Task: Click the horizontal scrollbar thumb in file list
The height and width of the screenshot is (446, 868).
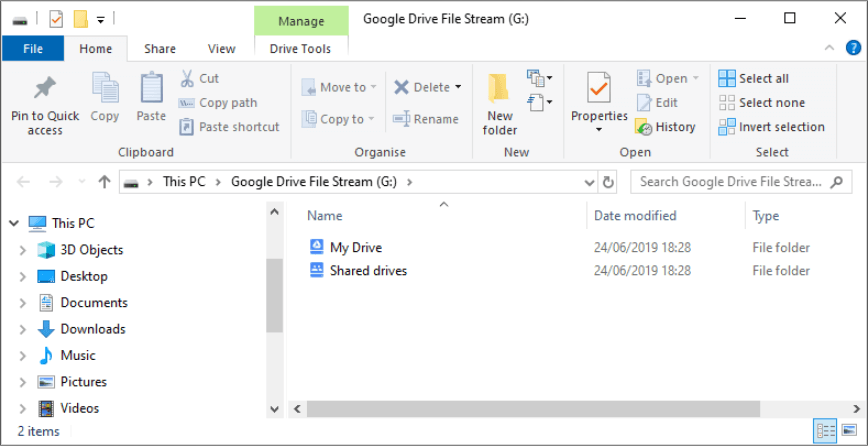Action: click(534, 409)
